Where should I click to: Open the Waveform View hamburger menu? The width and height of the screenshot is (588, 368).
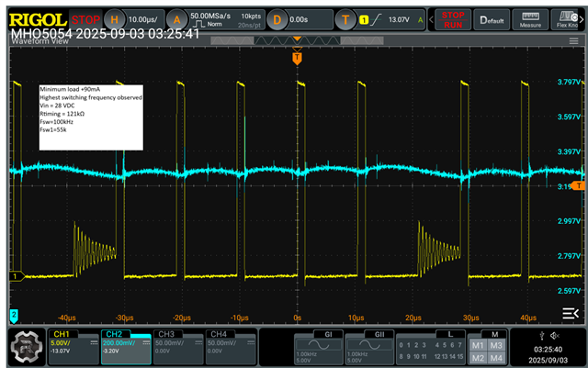(573, 41)
